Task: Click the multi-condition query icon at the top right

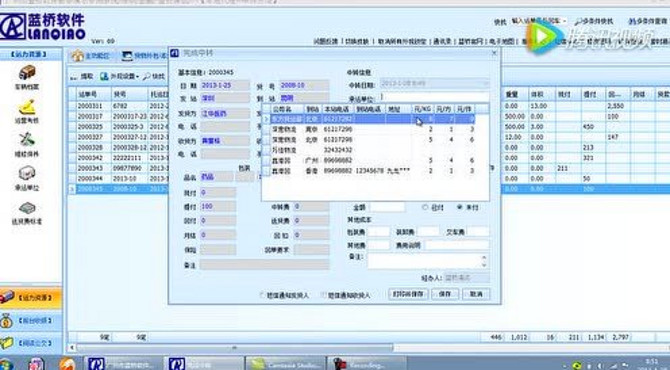Action: (x=632, y=21)
